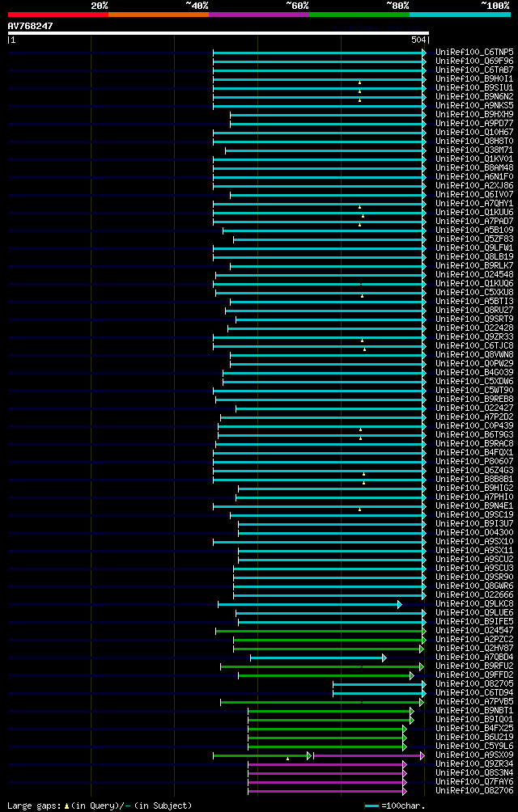
Task: Select the UniRef100_B9NBT1 label
Action: point(474,712)
